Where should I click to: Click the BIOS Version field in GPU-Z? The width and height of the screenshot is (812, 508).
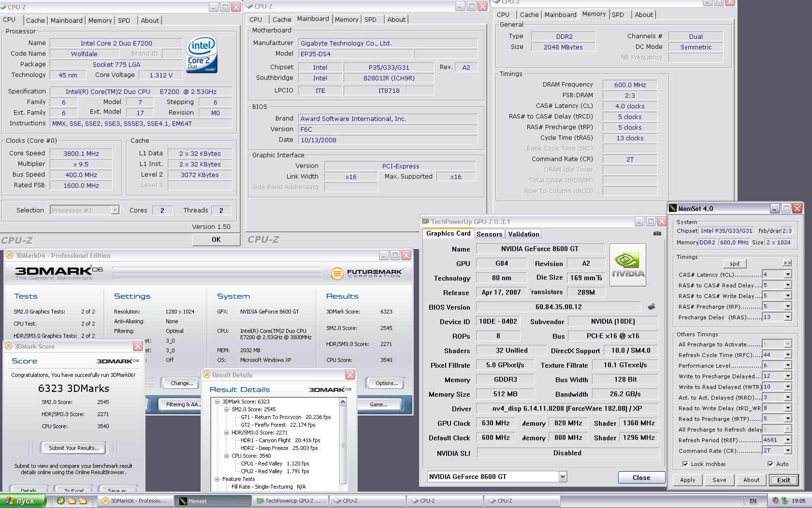(x=558, y=307)
